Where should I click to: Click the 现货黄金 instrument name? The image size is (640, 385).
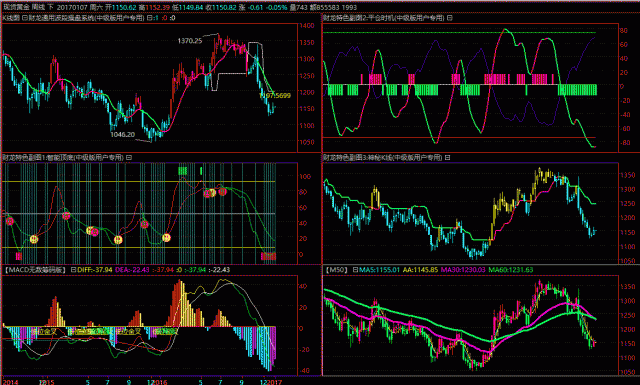click(16, 7)
